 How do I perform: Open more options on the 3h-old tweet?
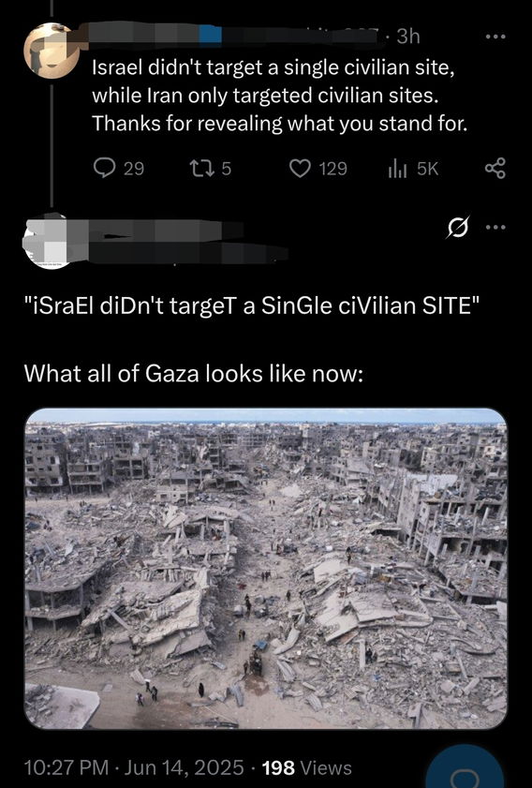495,37
